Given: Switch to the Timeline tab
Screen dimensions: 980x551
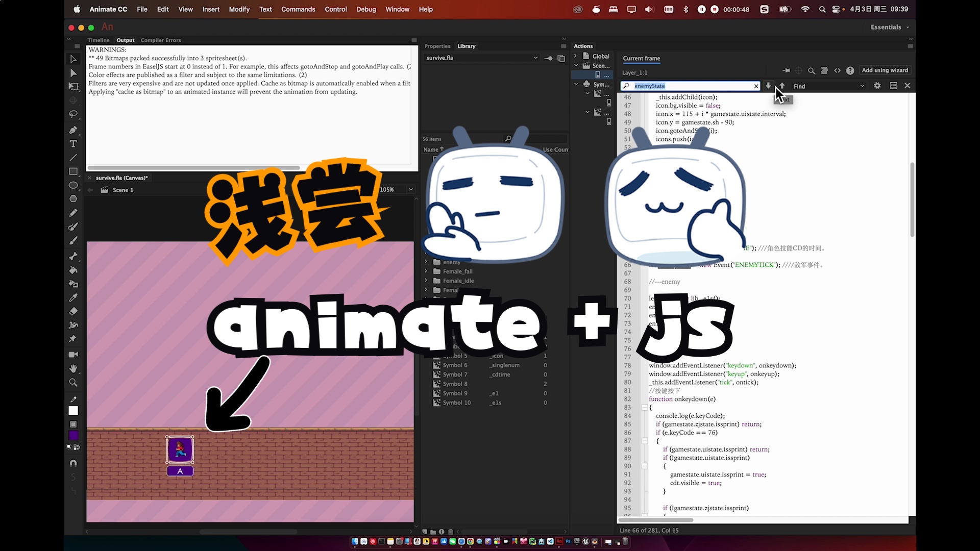Looking at the screenshot, I should point(98,40).
